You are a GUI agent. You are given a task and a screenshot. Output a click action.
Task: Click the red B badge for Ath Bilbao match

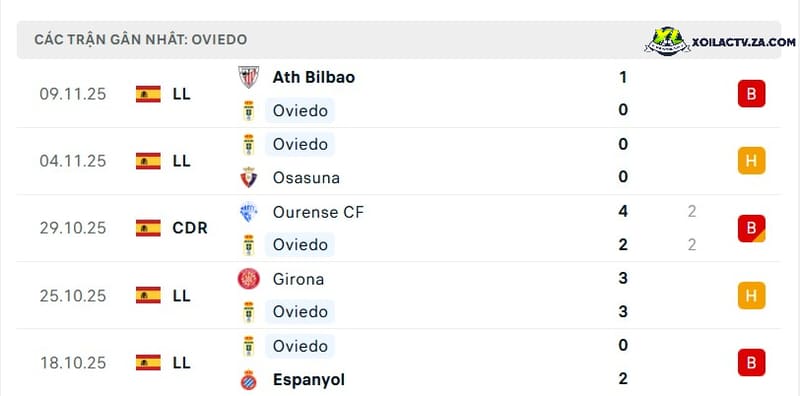(x=751, y=94)
